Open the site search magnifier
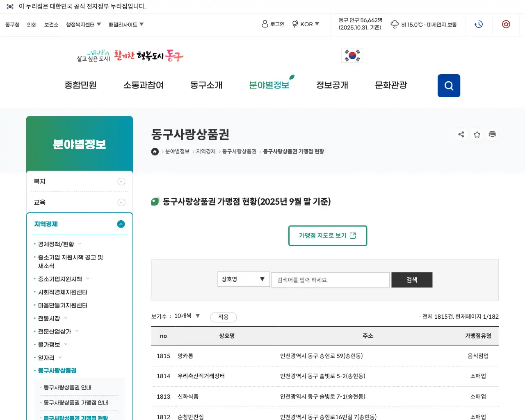Image resolution: width=525 pixels, height=420 pixels. coord(448,85)
